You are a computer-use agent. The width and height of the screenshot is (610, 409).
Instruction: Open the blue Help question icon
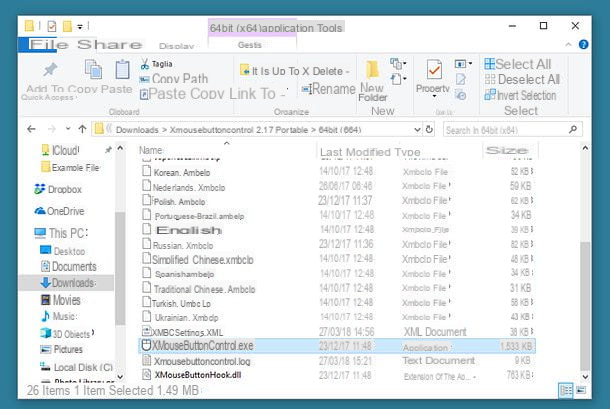click(x=583, y=44)
